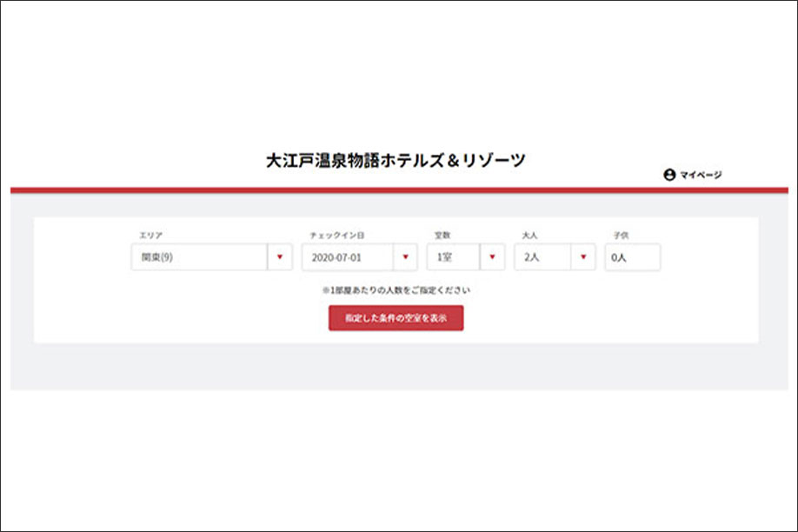Click the エリア label
Image resolution: width=798 pixels, height=532 pixels.
[150, 236]
